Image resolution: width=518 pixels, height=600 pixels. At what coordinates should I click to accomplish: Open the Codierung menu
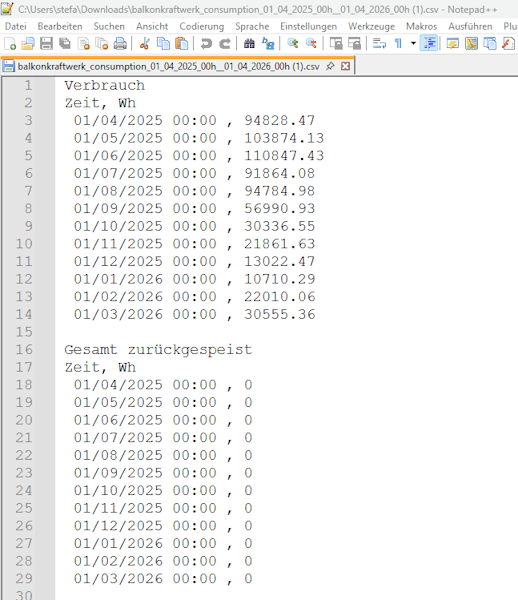pos(202,26)
